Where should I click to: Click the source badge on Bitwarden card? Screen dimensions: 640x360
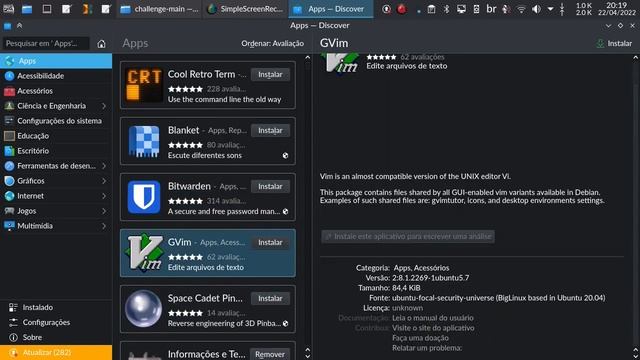point(285,211)
